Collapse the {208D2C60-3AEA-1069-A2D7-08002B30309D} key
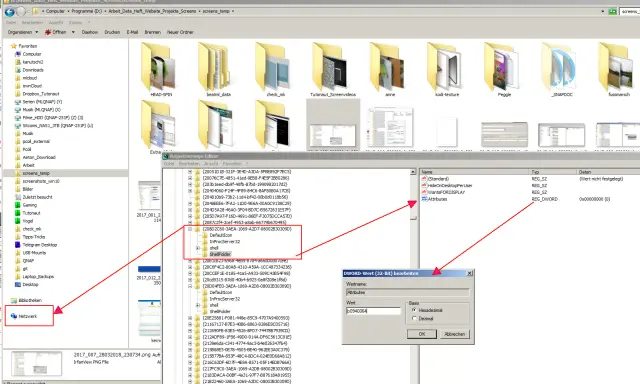Screen dimensions: 640x384 pyautogui.click(x=190, y=229)
